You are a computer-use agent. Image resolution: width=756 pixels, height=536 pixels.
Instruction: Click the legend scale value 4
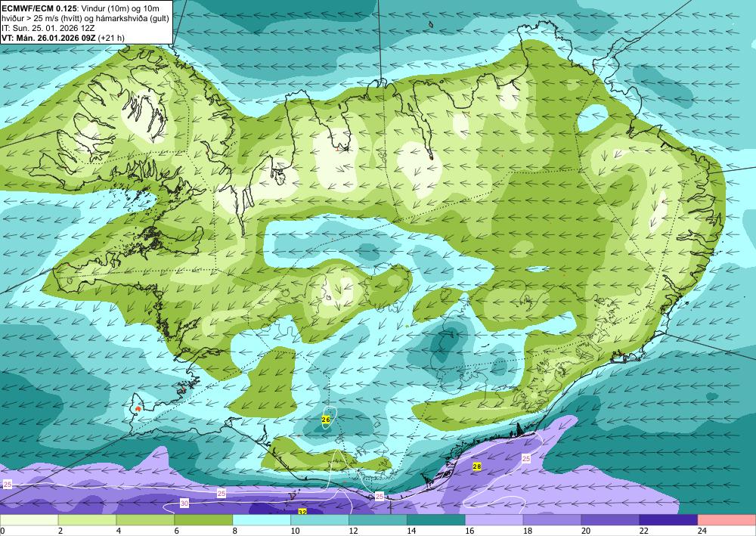119,531
